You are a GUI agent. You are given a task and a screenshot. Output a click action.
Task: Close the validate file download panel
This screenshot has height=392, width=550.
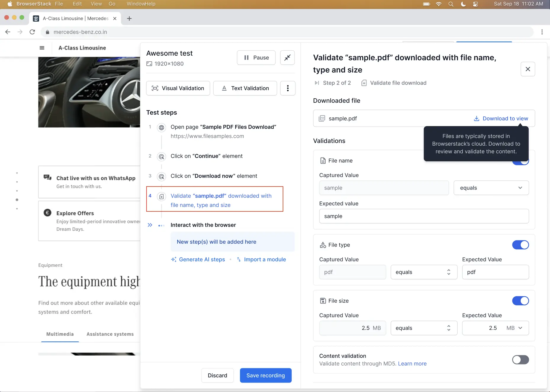click(528, 69)
